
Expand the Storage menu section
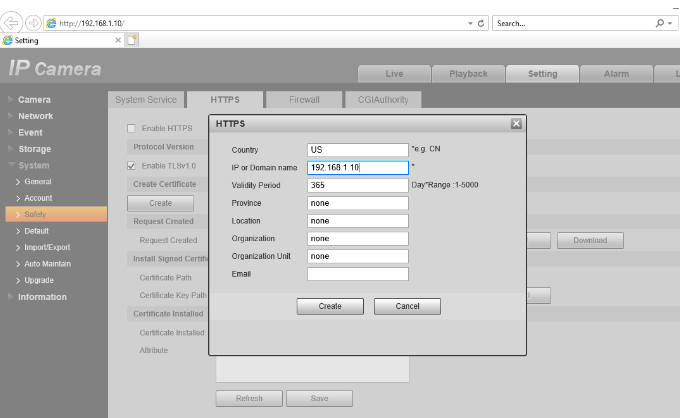[x=34, y=149]
